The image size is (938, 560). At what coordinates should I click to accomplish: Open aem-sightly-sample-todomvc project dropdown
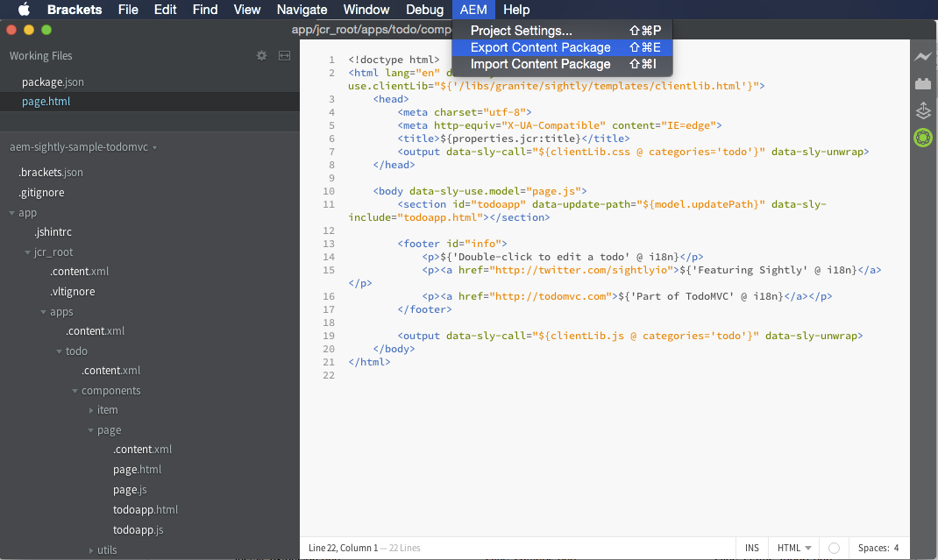coord(83,147)
